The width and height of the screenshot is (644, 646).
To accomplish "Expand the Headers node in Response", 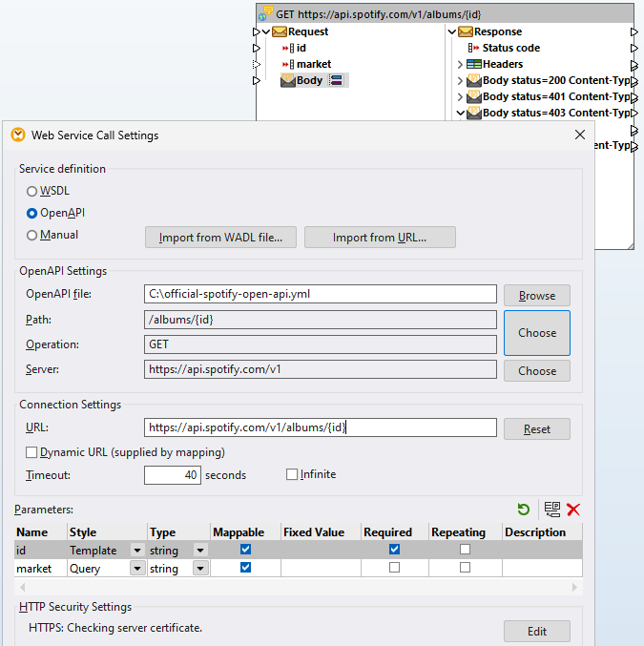I will [x=460, y=64].
